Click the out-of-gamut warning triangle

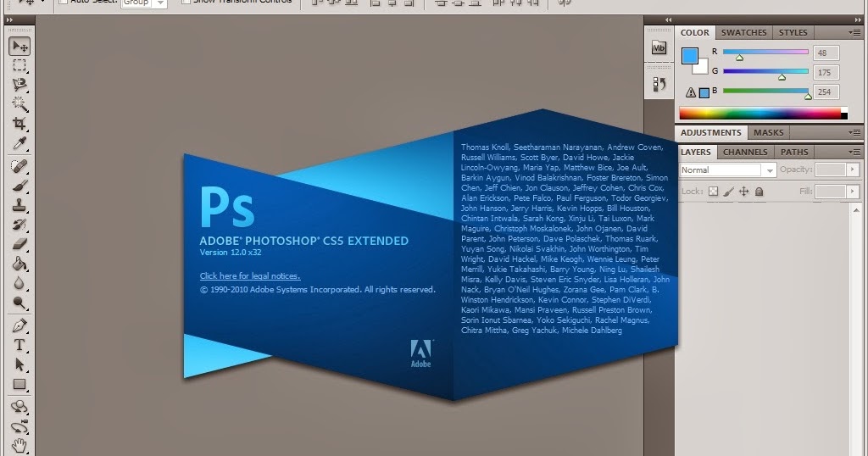point(690,92)
